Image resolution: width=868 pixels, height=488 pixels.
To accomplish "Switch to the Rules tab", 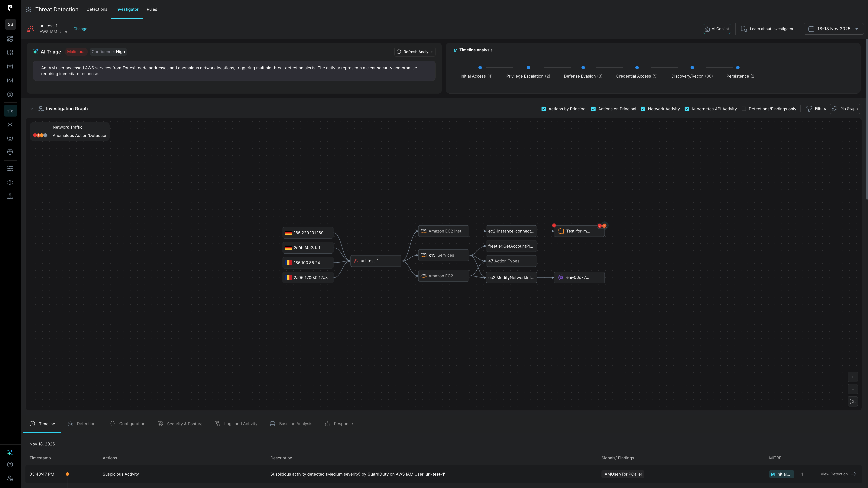I will (152, 9).
